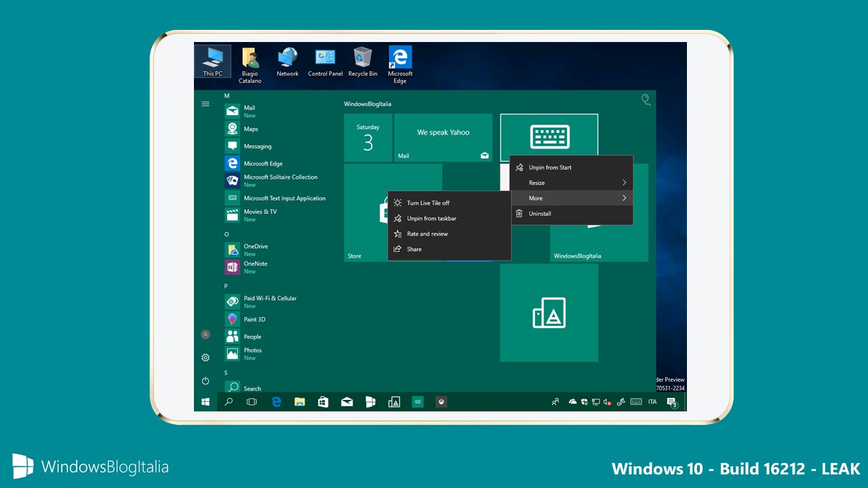
Task: Open Search entry in the app list
Action: click(x=275, y=387)
